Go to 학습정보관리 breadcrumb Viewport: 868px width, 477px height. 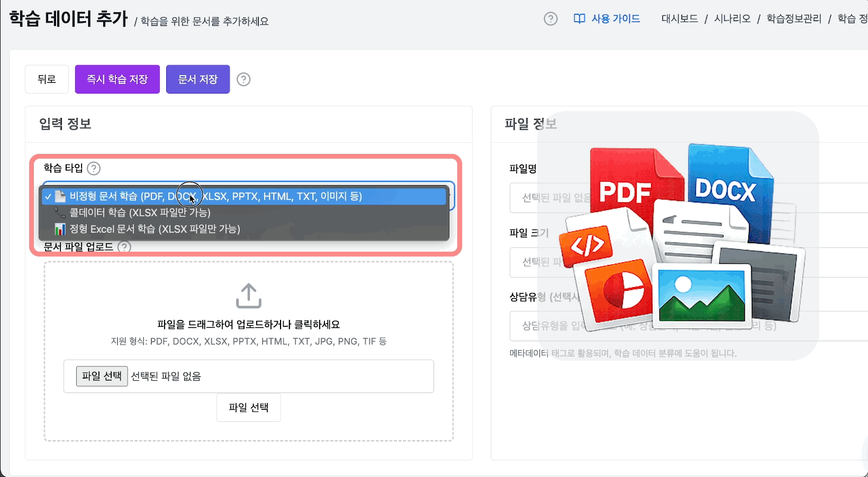tap(794, 19)
